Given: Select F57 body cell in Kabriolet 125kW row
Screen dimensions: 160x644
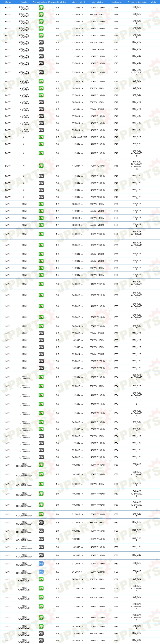Looking at the screenshot, I should pos(116,641).
